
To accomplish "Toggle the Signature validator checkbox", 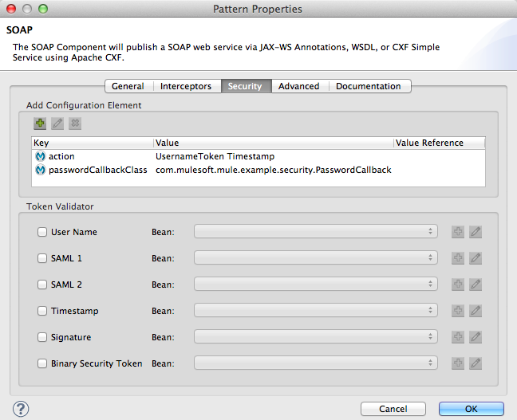I will pyautogui.click(x=42, y=337).
